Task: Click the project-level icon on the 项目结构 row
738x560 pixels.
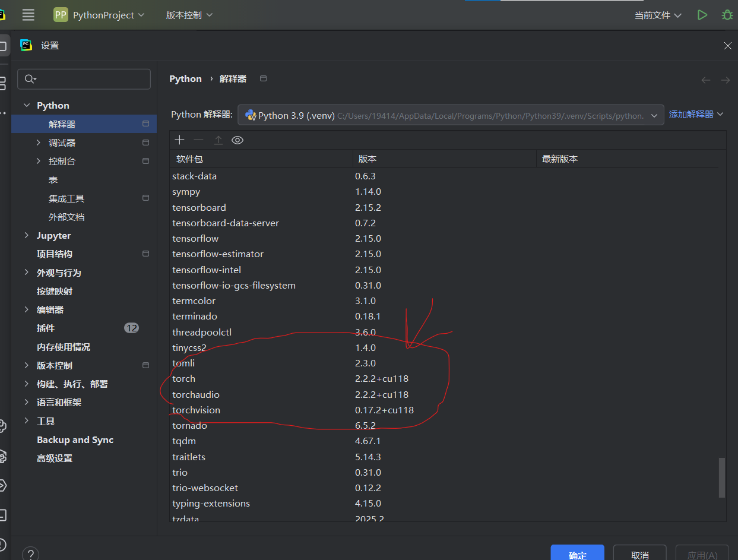Action: (x=145, y=254)
